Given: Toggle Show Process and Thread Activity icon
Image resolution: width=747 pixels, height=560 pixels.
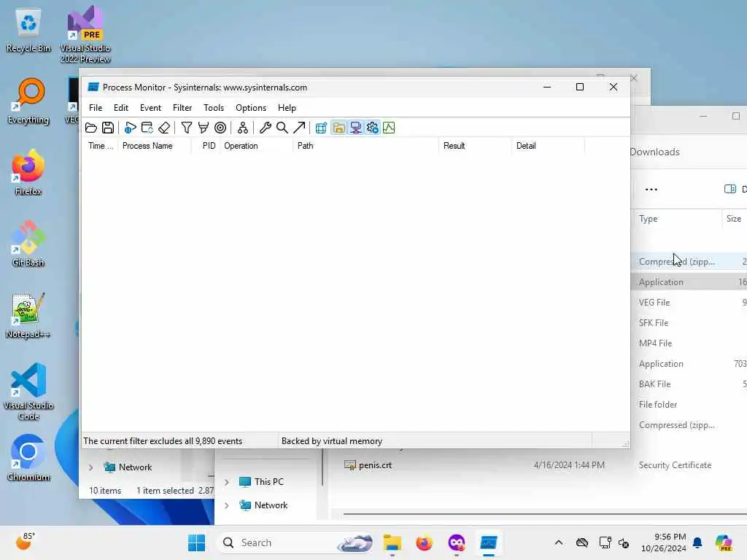Looking at the screenshot, I should point(373,128).
